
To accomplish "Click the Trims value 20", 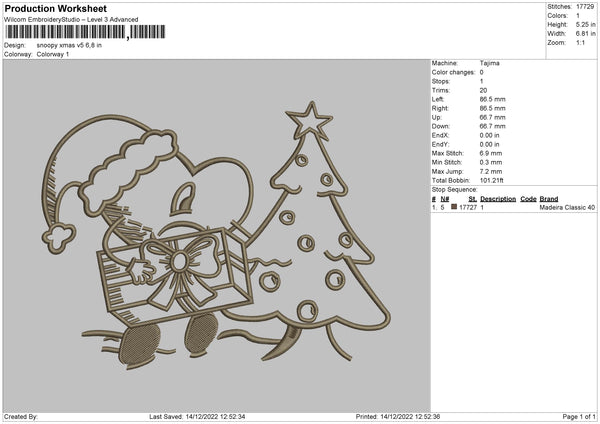I will coord(483,90).
